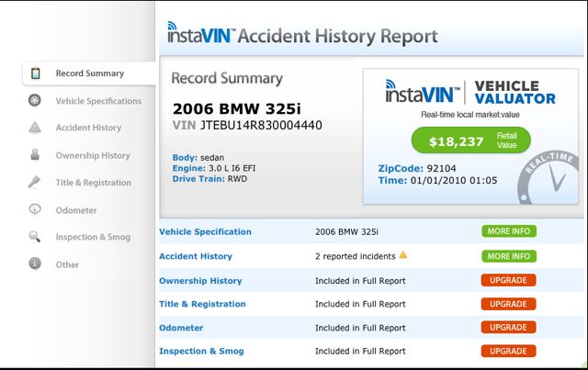Click the Ownership History person icon

[x=35, y=154]
